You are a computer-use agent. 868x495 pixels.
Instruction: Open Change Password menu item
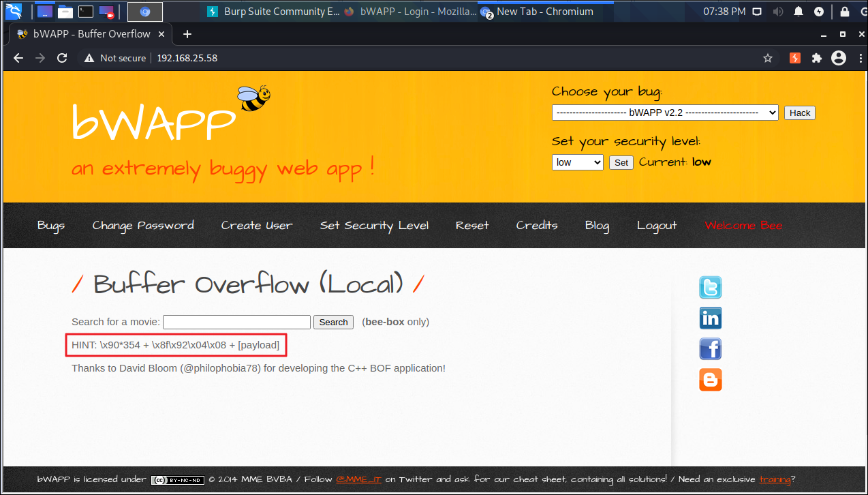[143, 226]
